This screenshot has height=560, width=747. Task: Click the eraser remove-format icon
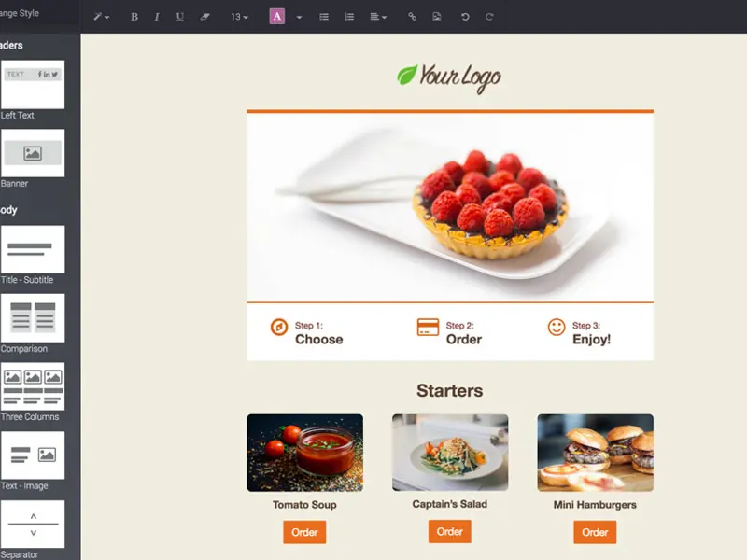click(204, 17)
